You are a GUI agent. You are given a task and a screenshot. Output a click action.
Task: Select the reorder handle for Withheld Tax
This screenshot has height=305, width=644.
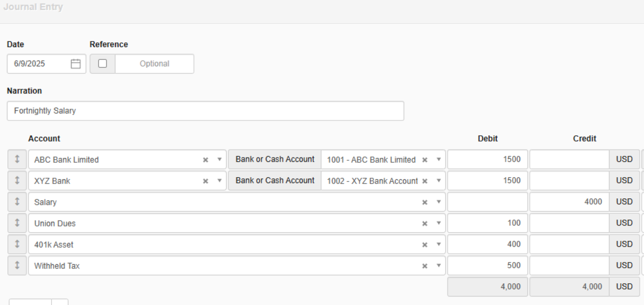coord(17,266)
